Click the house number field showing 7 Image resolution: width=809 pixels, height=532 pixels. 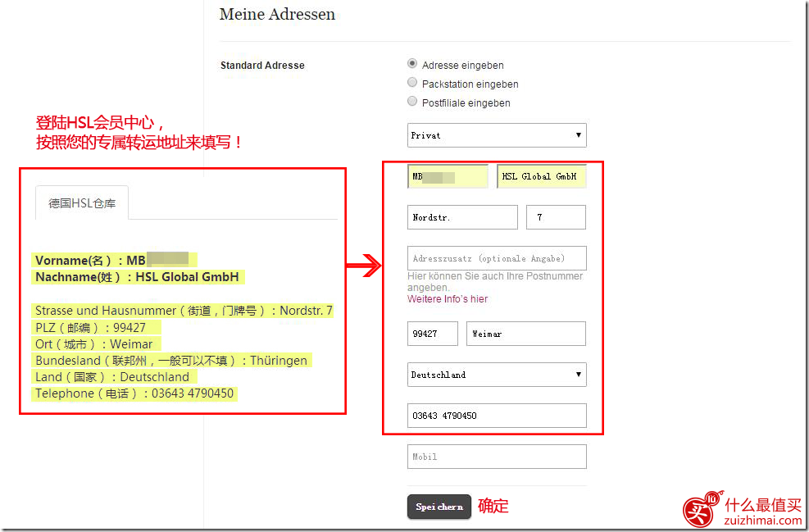click(557, 217)
